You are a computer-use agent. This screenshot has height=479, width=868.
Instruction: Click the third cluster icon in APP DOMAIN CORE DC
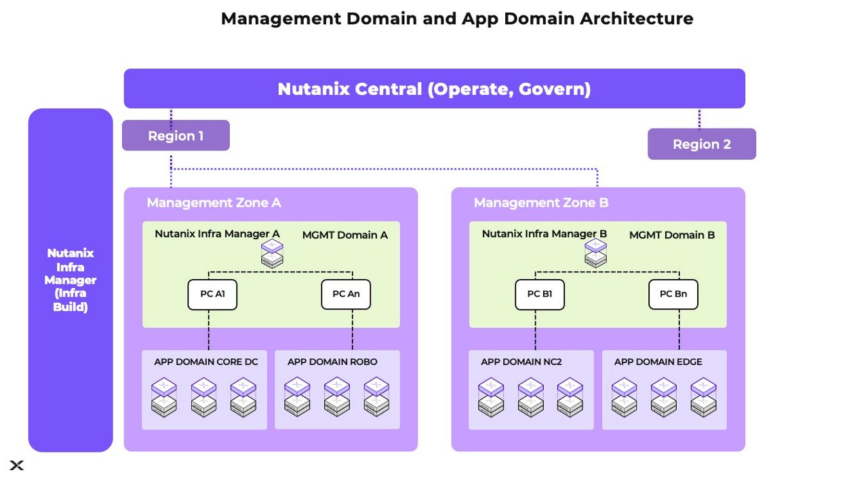tap(242, 396)
